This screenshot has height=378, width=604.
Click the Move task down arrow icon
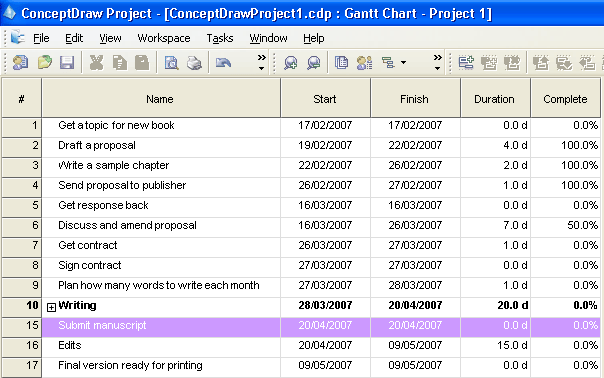point(564,62)
